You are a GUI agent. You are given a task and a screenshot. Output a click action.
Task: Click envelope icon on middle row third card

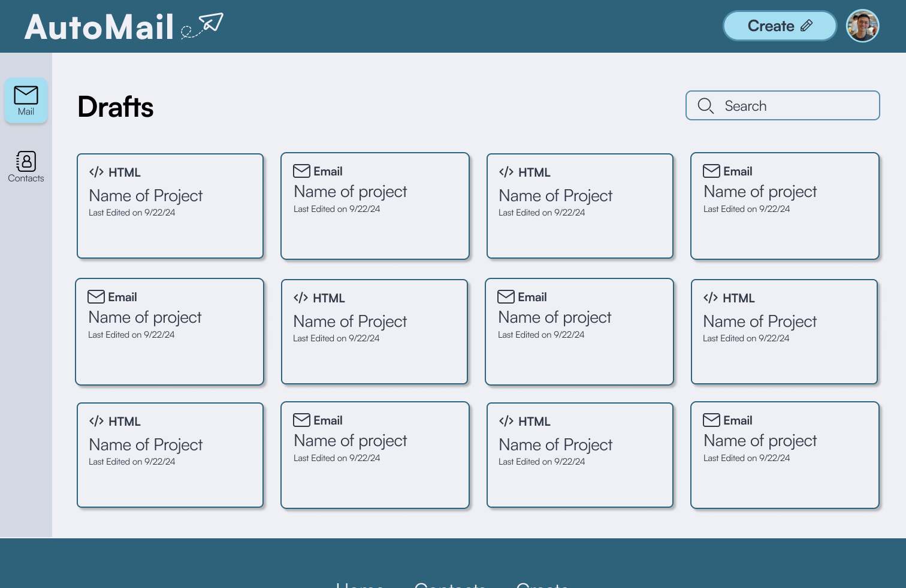[506, 296]
